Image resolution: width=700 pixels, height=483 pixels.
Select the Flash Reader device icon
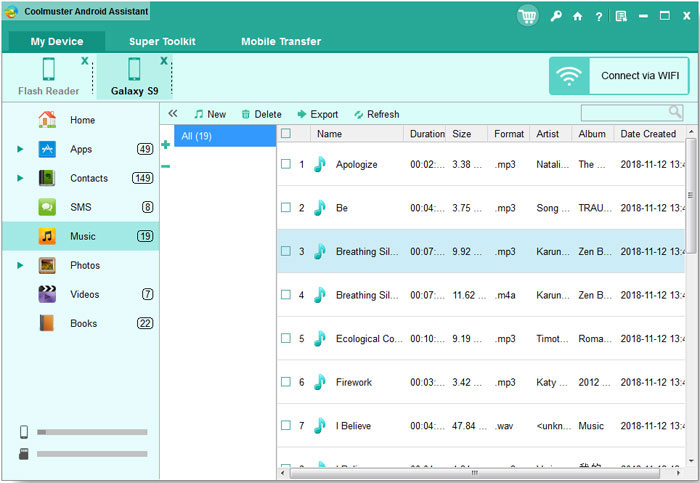pyautogui.click(x=49, y=70)
